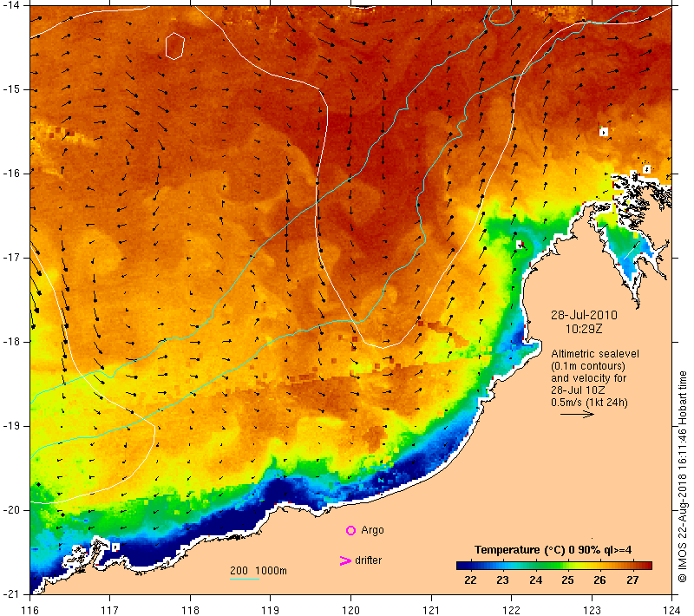
Task: Click the magenta Argo circle legend symbol
Action: (x=350, y=530)
